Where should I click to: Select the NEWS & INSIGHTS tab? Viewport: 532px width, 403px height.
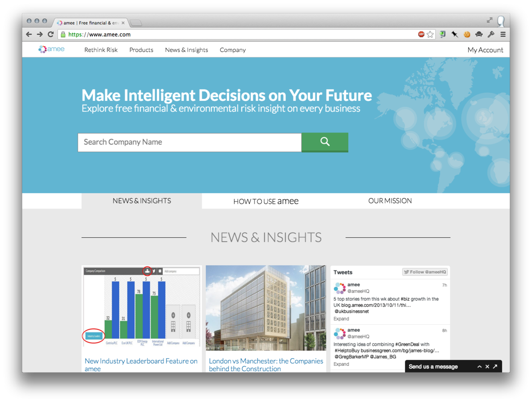tap(142, 201)
